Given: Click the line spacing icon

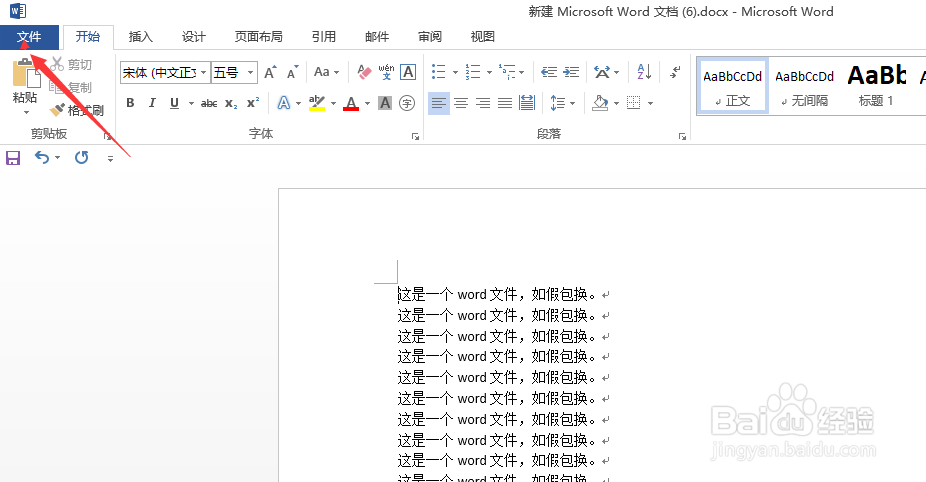Looking at the screenshot, I should coord(557,103).
